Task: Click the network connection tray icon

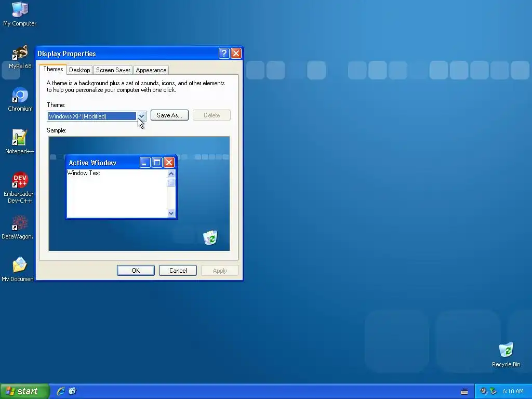Action: 494,391
